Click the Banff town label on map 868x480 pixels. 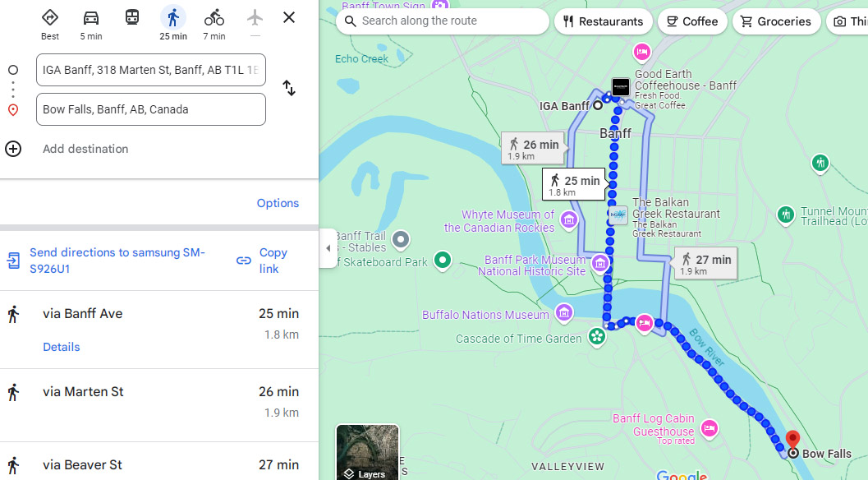(x=616, y=134)
